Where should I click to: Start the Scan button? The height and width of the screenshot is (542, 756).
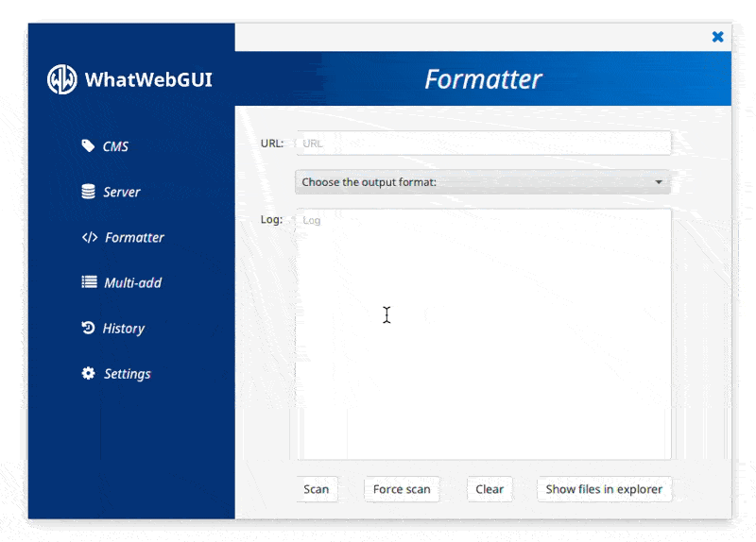click(x=317, y=489)
